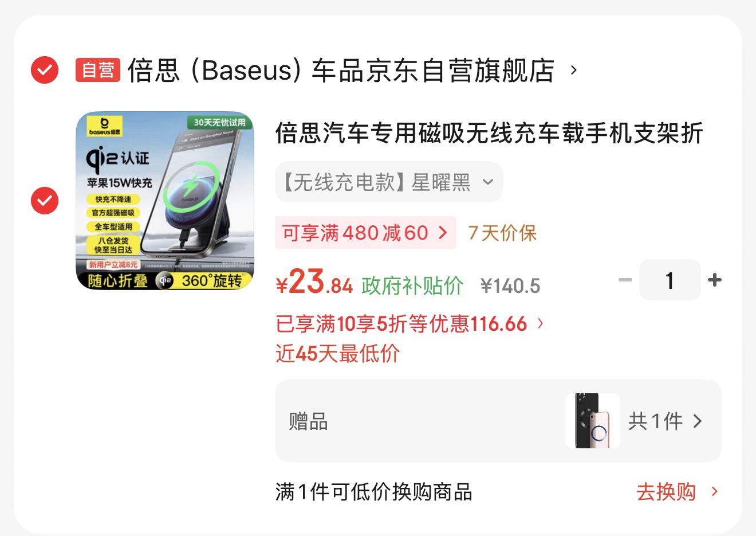Click the red 自营 self-operated badge
This screenshot has height=536, width=756.
click(x=98, y=70)
